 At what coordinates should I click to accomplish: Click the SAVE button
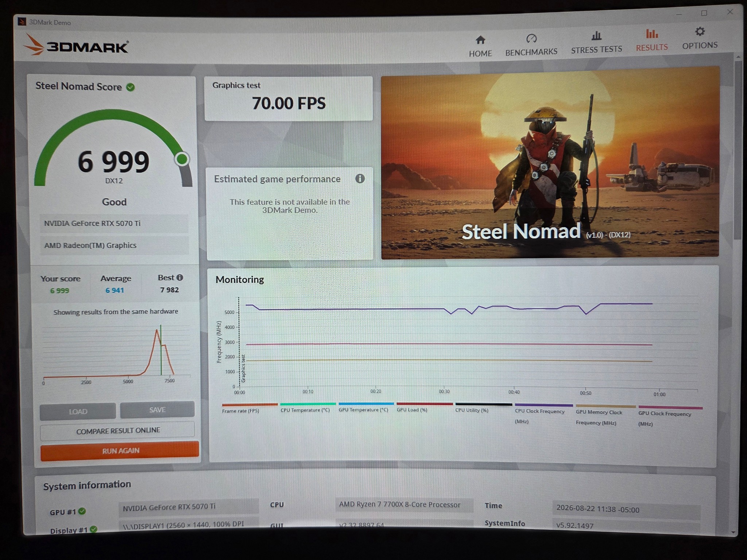pos(157,410)
